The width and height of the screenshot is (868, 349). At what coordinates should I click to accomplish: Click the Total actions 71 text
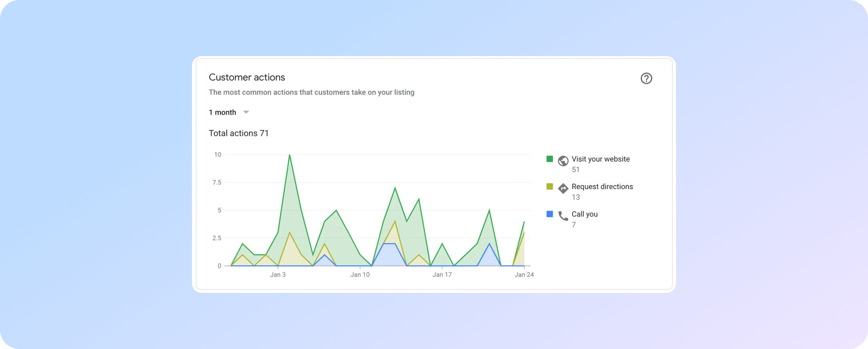pyautogui.click(x=238, y=133)
